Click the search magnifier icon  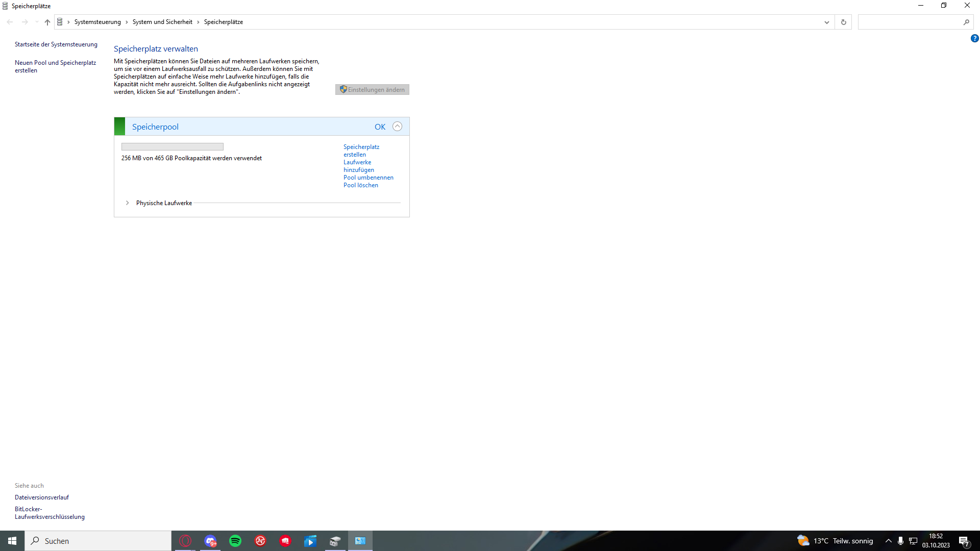point(966,22)
